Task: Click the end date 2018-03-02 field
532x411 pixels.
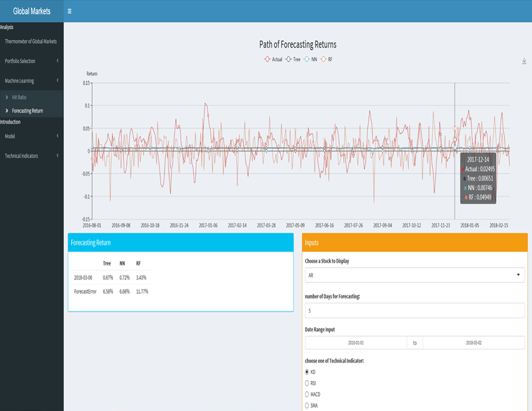Action: [473, 343]
